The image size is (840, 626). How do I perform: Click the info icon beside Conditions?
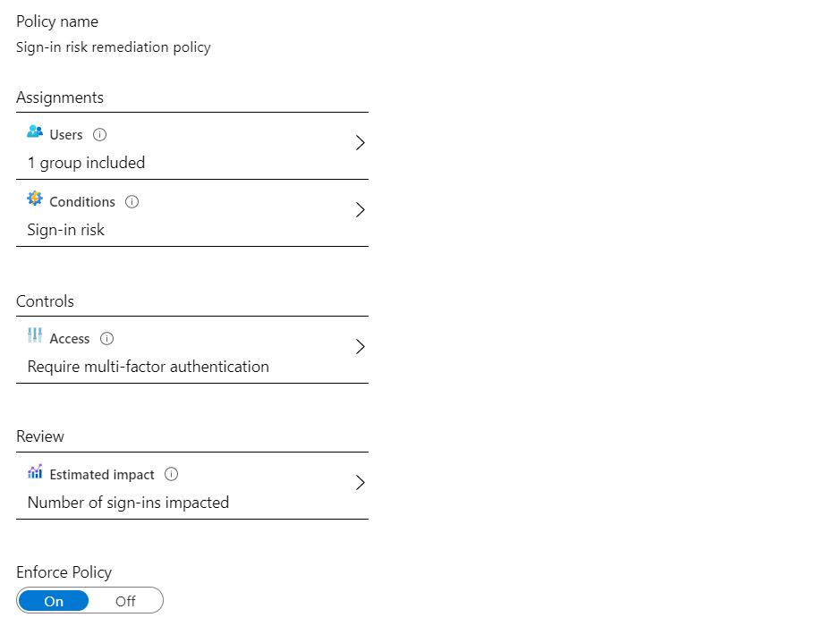coord(132,202)
